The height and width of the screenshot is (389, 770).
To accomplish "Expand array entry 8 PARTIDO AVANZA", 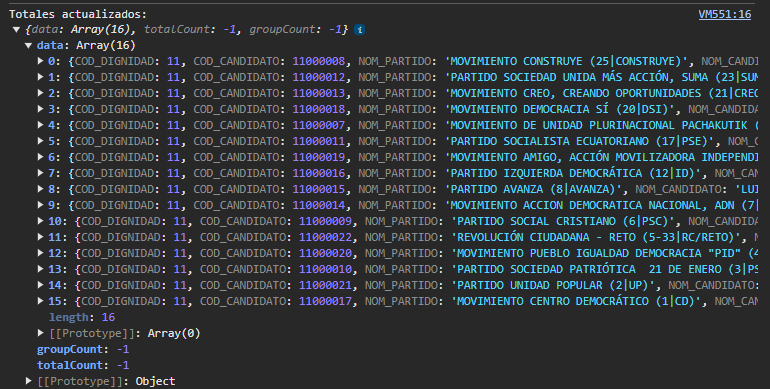I will pos(41,189).
